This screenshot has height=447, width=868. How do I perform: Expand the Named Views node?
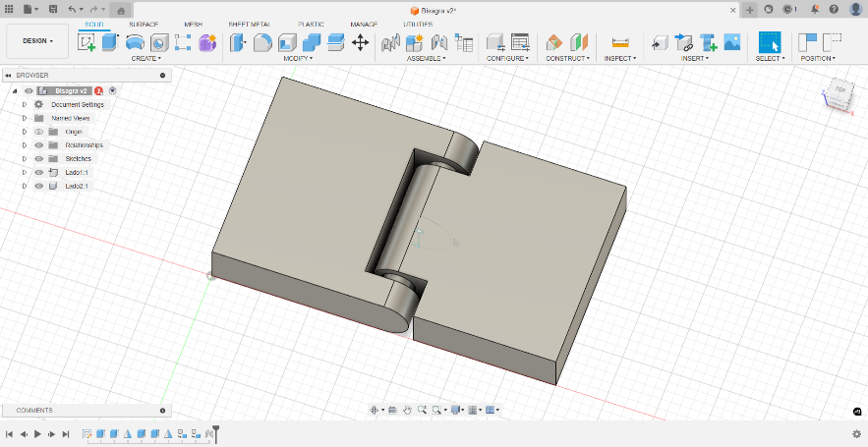[25, 118]
